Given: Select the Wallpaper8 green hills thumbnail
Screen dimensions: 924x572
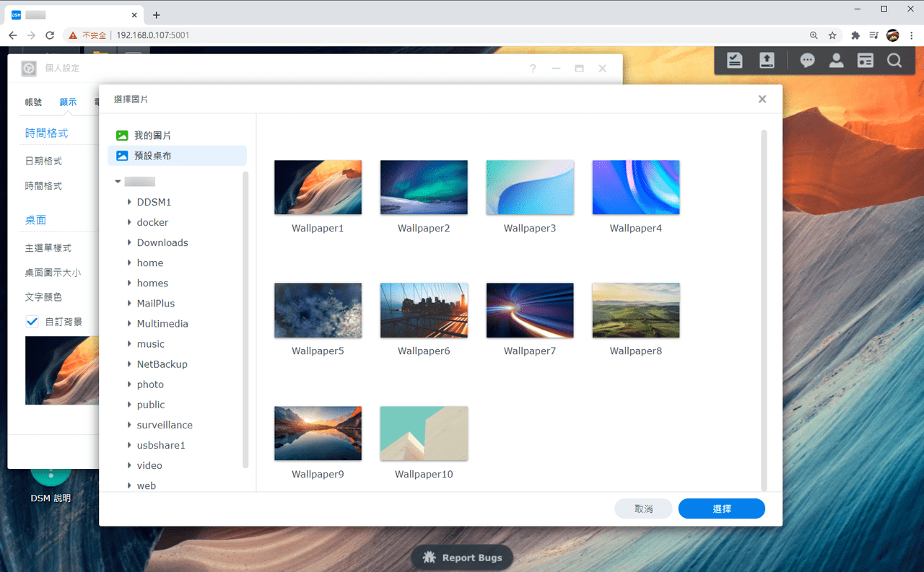Looking at the screenshot, I should 636,310.
